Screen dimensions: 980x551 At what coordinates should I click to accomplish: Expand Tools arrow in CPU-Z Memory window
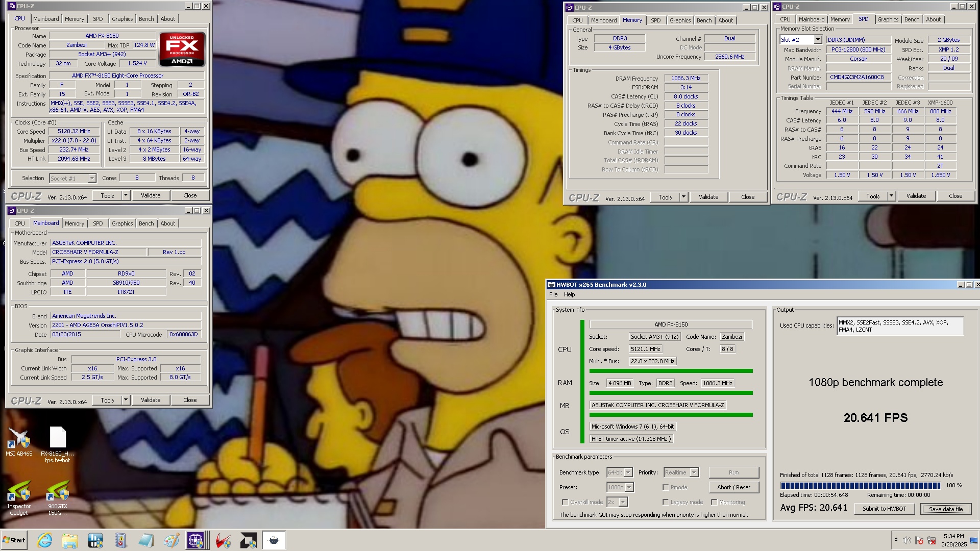point(683,197)
